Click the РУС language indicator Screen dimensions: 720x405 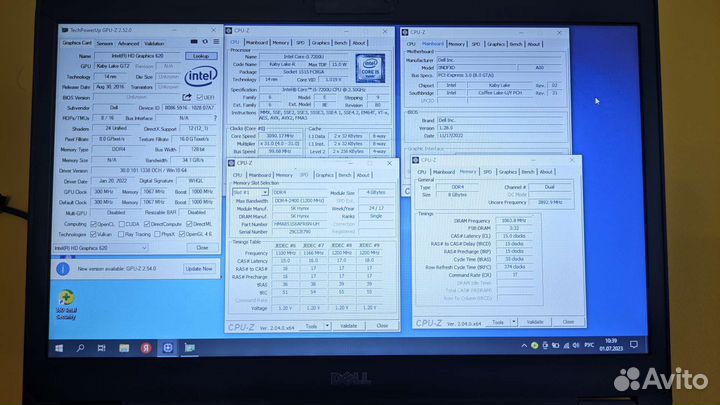click(589, 345)
